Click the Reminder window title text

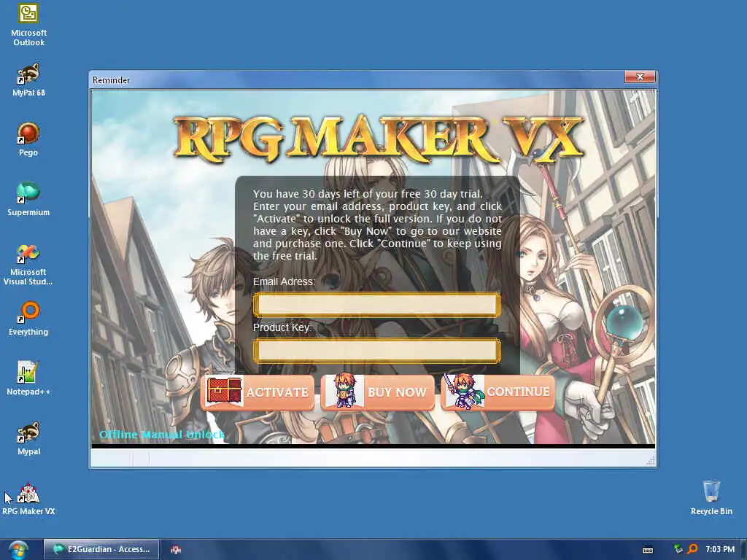111,80
